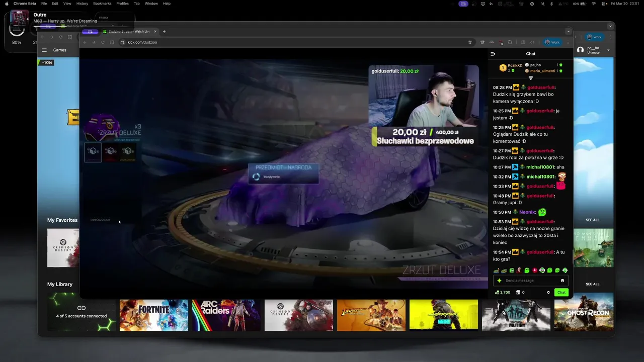The width and height of the screenshot is (644, 362).
Task: Click the Send a message input field
Action: pyautogui.click(x=530, y=281)
